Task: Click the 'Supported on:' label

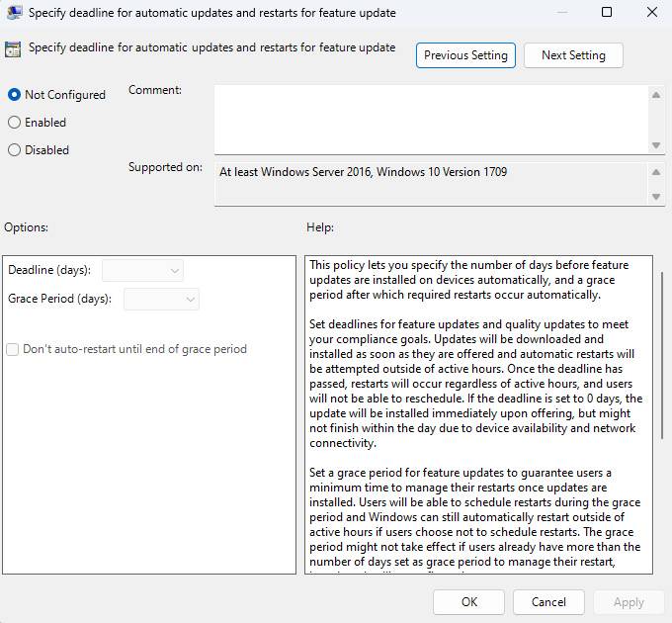Action: pyautogui.click(x=165, y=167)
